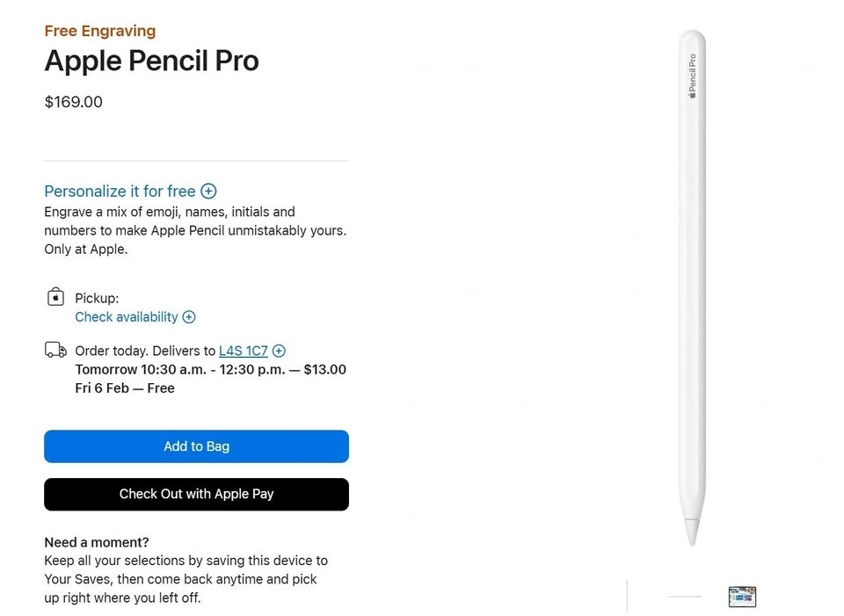Click the pencil tip in the large product image
844x616 pixels.
692,531
